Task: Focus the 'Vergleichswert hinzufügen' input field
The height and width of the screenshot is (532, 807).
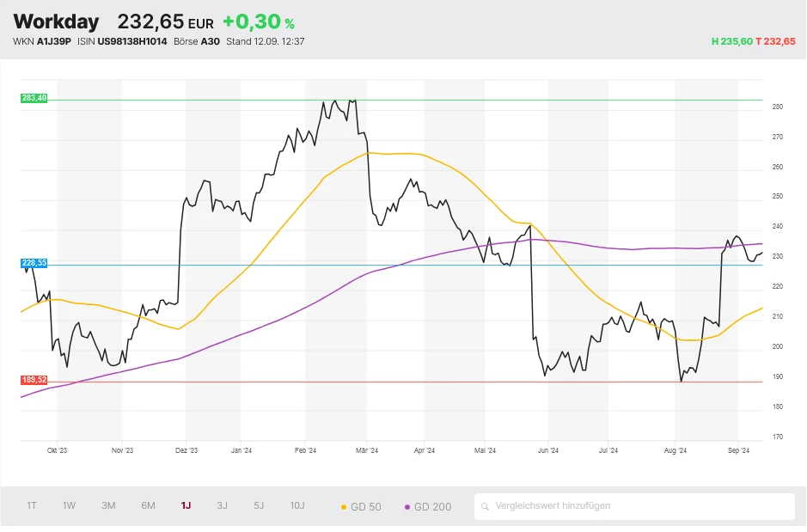Action: 636,506
